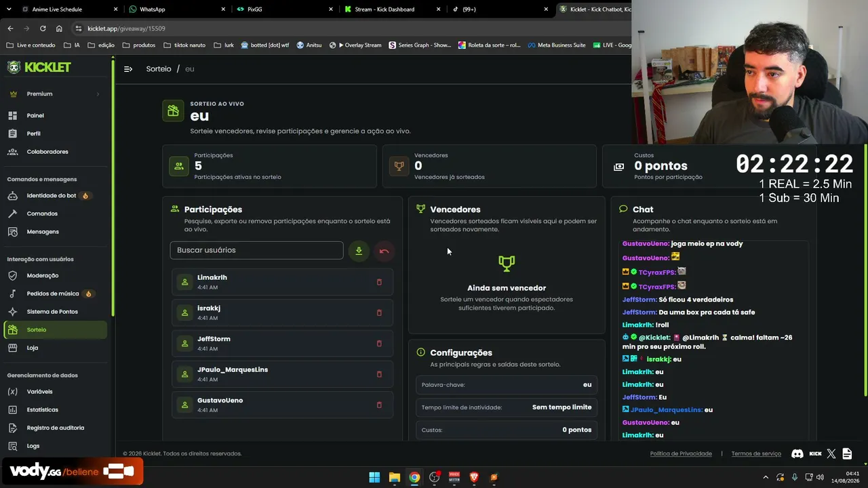Viewport: 868px width, 488px height.
Task: Remove GustavoUeno from the participants list
Action: click(379, 405)
